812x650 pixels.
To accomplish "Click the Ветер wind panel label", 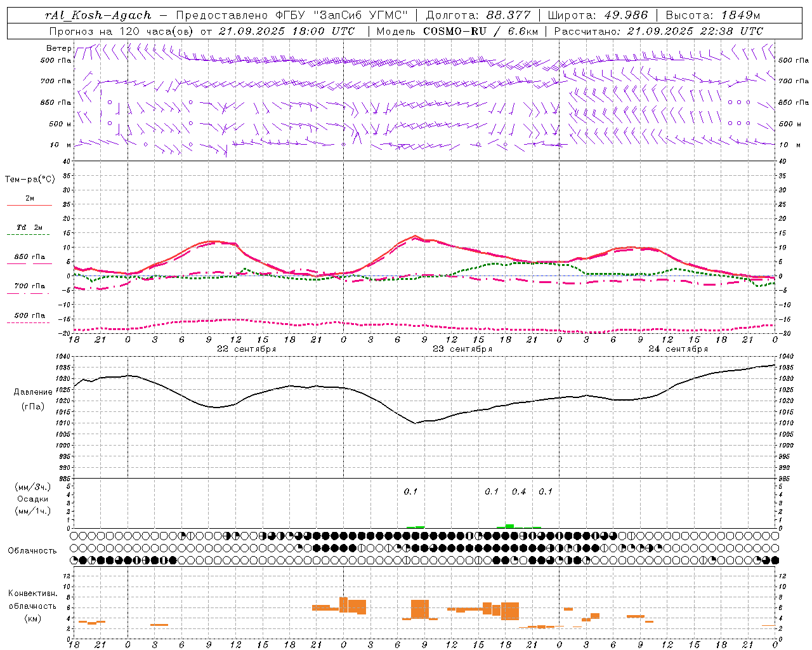I will tap(58, 48).
